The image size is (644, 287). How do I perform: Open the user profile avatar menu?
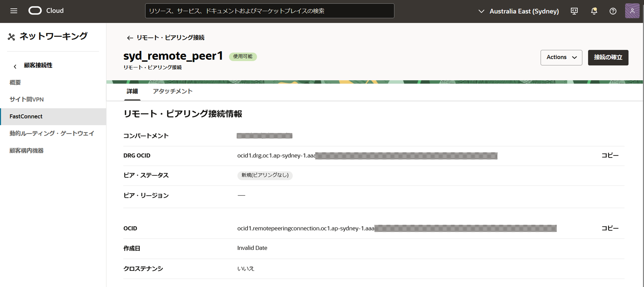(632, 11)
